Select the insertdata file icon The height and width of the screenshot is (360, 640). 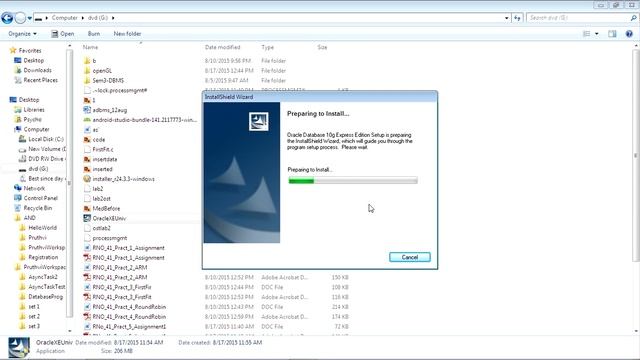click(x=87, y=159)
